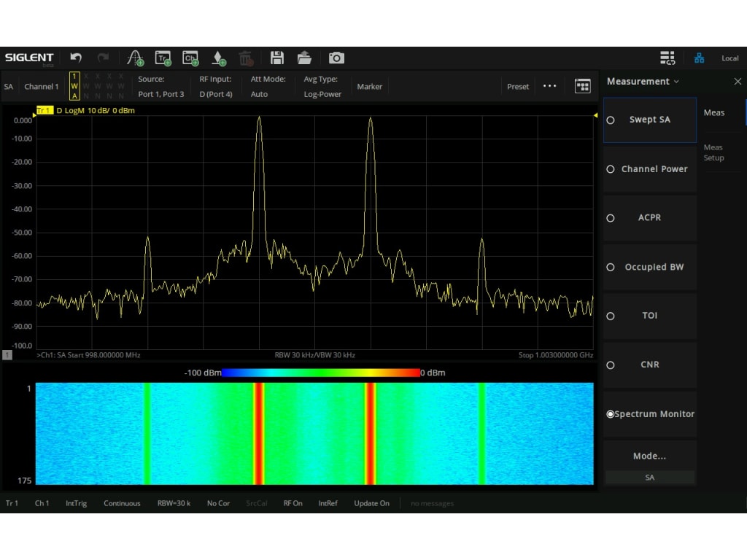747x560 pixels.
Task: Click the Mode... button
Action: pos(649,455)
